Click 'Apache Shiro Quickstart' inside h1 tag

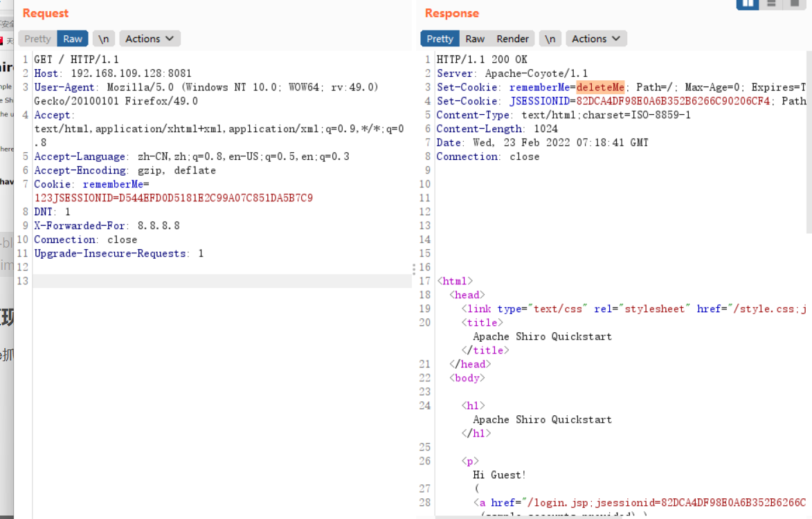(x=542, y=419)
